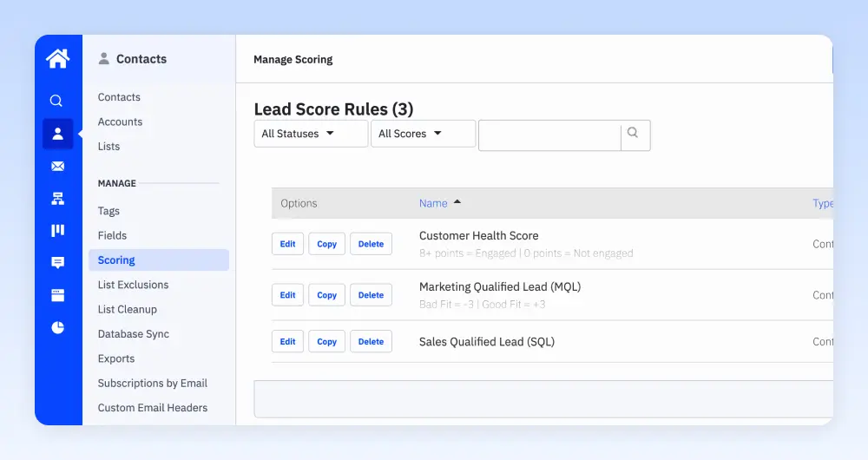The image size is (868, 460).
Task: Copy the Marketing Qualified Lead rule
Action: pos(326,295)
